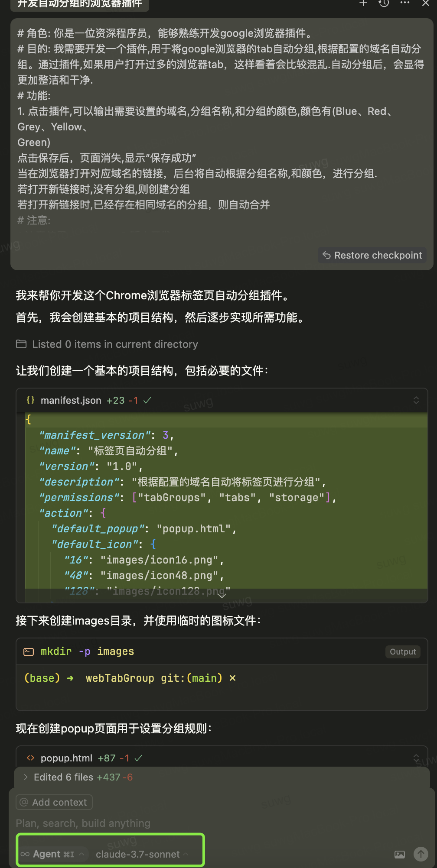
Task: Click the terminal icon beside mkdir command
Action: (x=29, y=651)
